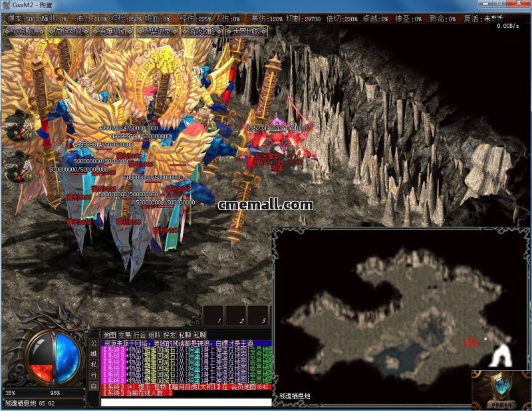The image size is (532, 411).
Task: Switch to the 地图 chat tab
Action: tap(109, 335)
